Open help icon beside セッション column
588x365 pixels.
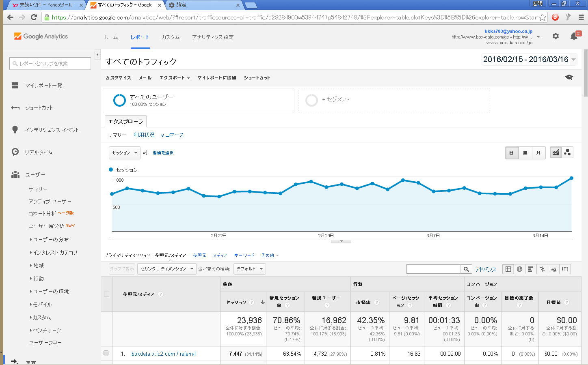tap(252, 302)
